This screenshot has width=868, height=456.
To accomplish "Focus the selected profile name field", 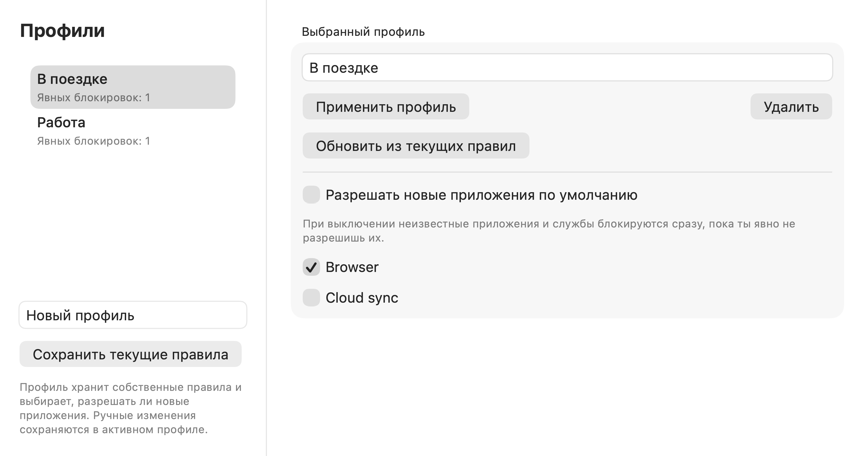I will tap(567, 68).
